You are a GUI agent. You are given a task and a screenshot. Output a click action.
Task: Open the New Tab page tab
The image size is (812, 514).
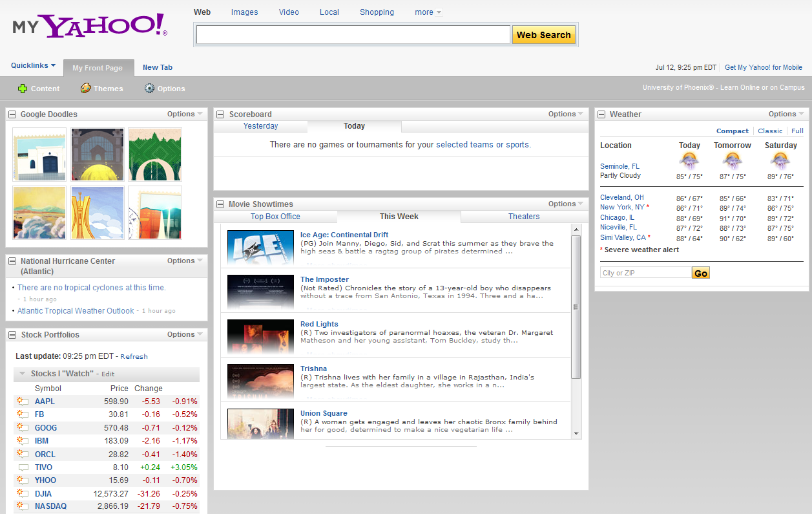[x=158, y=67]
